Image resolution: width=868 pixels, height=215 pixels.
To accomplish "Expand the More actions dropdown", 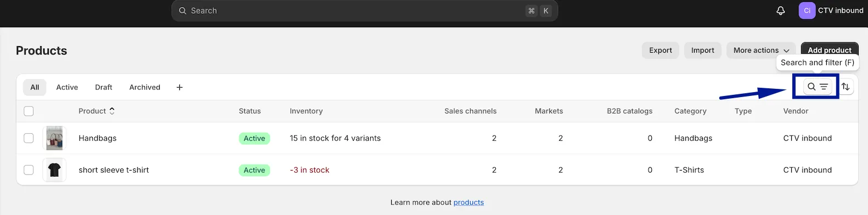I will [x=761, y=50].
